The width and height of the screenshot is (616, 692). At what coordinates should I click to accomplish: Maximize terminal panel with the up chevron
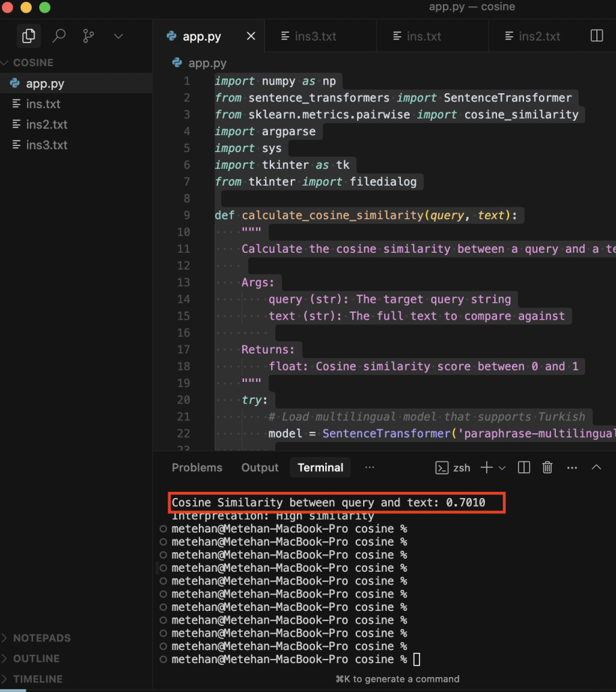[x=596, y=468]
